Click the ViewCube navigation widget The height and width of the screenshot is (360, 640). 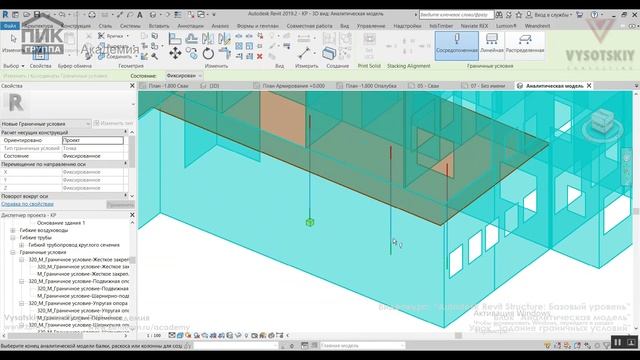coord(602,122)
